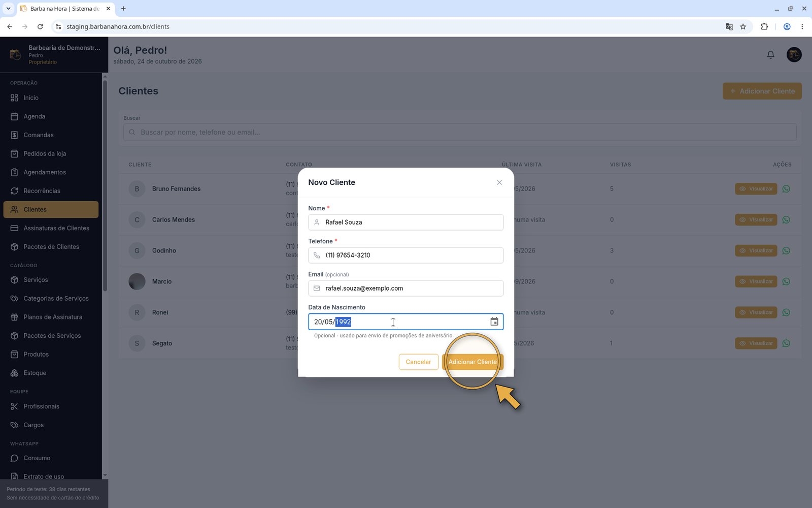Image resolution: width=812 pixels, height=508 pixels.
Task: Open Estoque in sidebar
Action: pos(51,373)
